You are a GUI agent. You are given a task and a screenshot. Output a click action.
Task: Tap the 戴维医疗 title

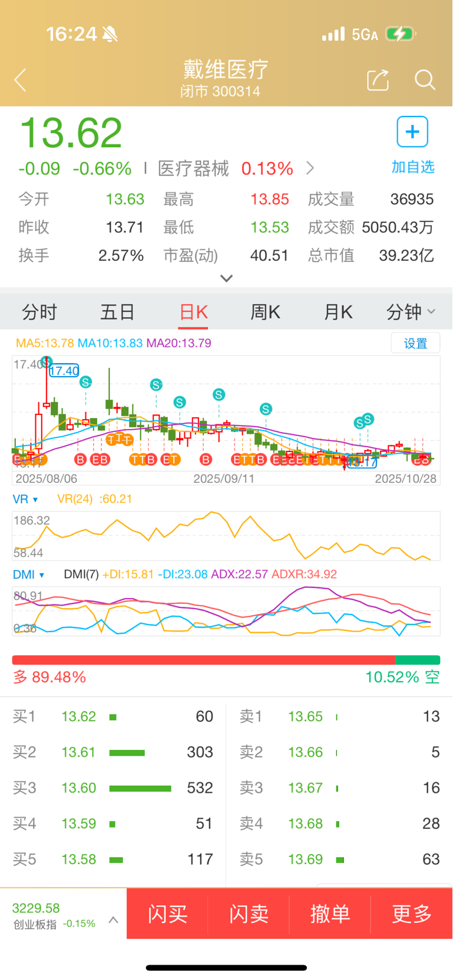pos(226,69)
